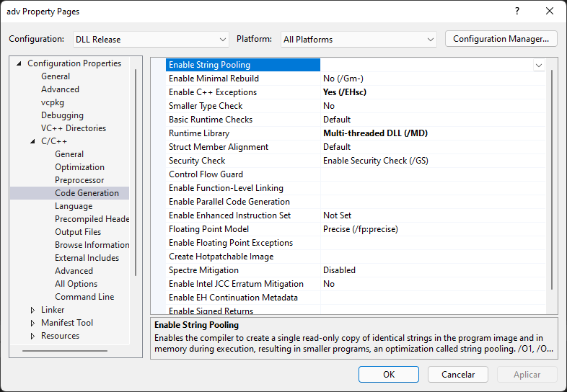Screen dimensions: 567x392
Task: Select the All Options page
Action: click(x=76, y=284)
